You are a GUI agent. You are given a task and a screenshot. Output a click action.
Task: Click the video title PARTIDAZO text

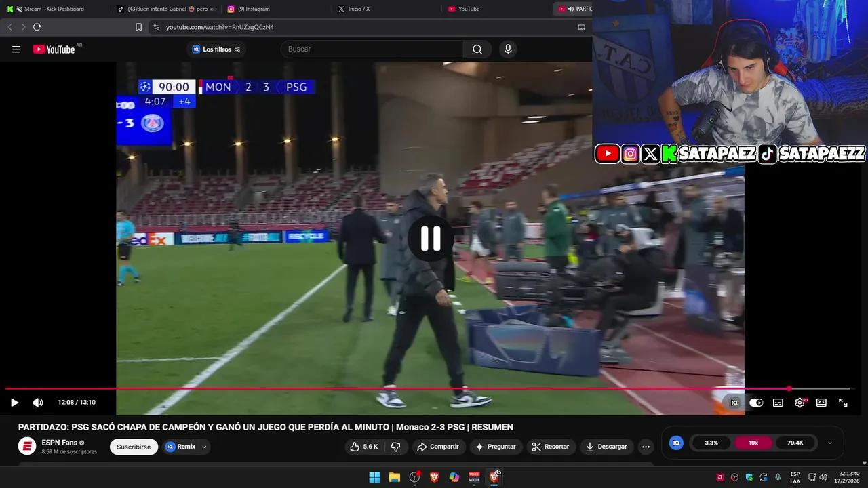tap(266, 427)
